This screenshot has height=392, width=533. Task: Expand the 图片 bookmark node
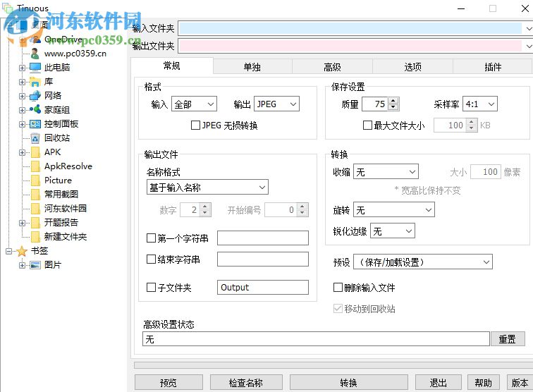pos(22,265)
